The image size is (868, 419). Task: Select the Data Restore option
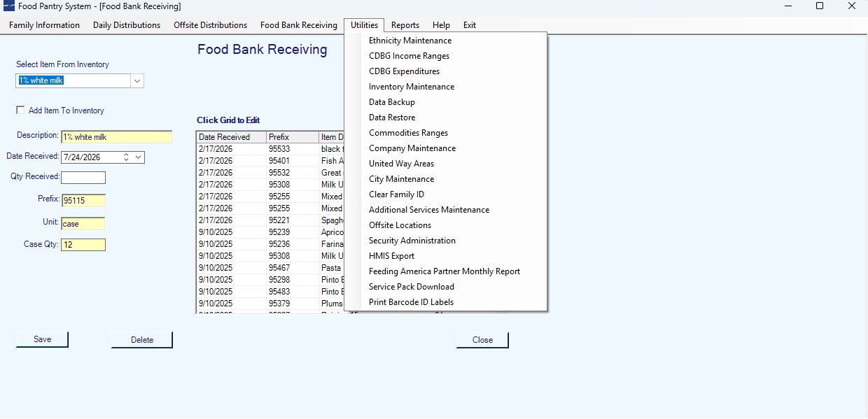click(x=446, y=118)
